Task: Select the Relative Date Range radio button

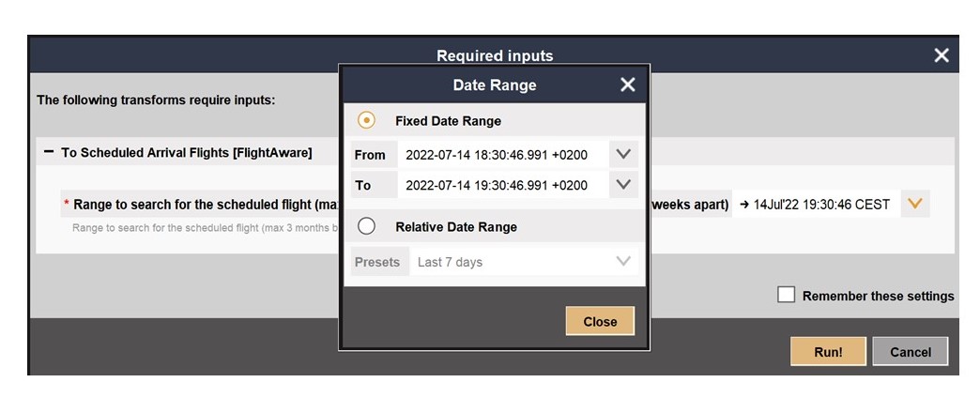Action: coord(366,226)
